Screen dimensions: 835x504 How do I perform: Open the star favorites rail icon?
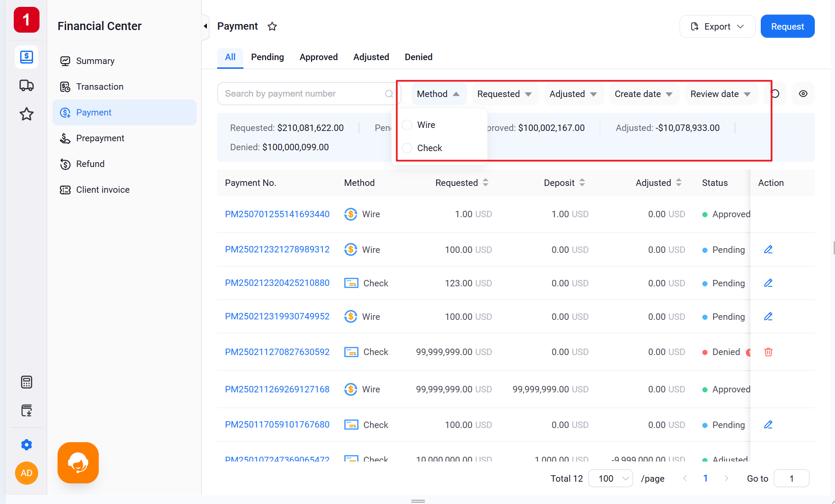[x=27, y=114]
